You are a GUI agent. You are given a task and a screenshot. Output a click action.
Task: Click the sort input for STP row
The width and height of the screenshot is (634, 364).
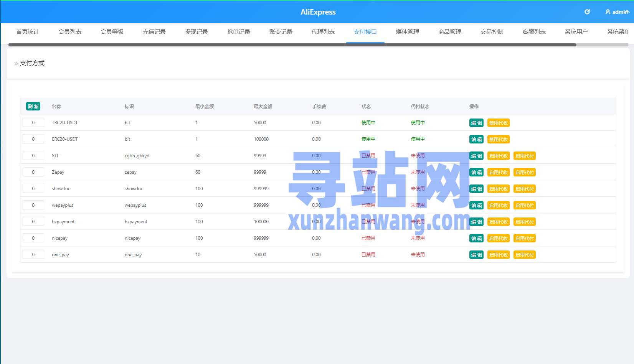coord(33,156)
